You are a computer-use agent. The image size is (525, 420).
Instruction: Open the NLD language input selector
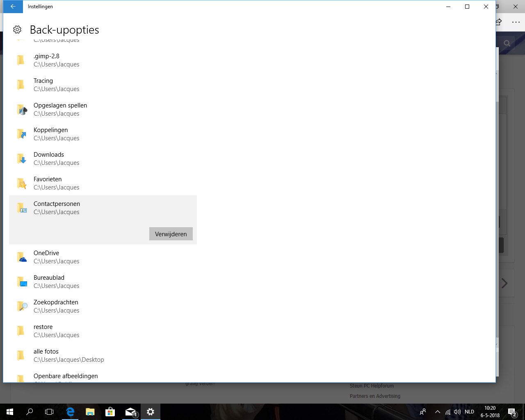(469, 412)
